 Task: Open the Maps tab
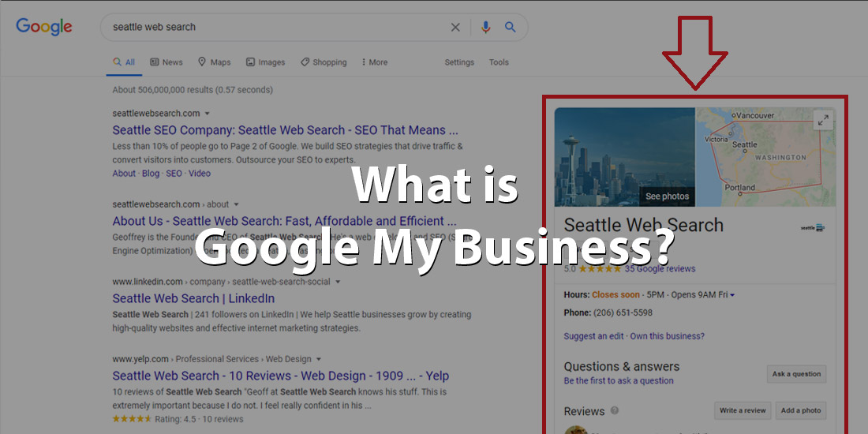point(214,62)
